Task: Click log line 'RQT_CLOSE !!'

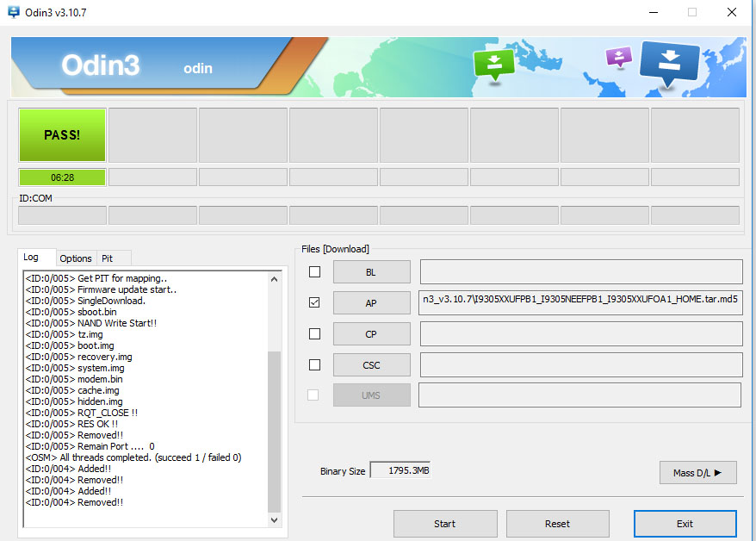Action: click(82, 413)
